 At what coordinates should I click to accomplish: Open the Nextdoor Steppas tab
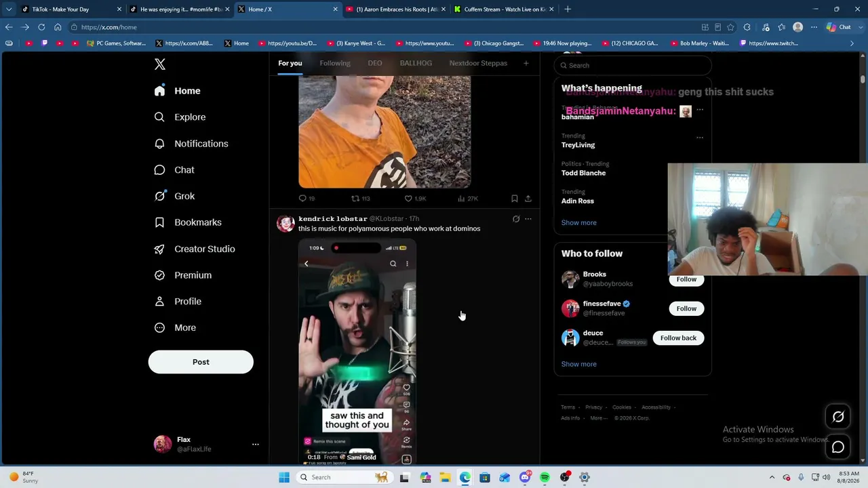[x=478, y=64]
